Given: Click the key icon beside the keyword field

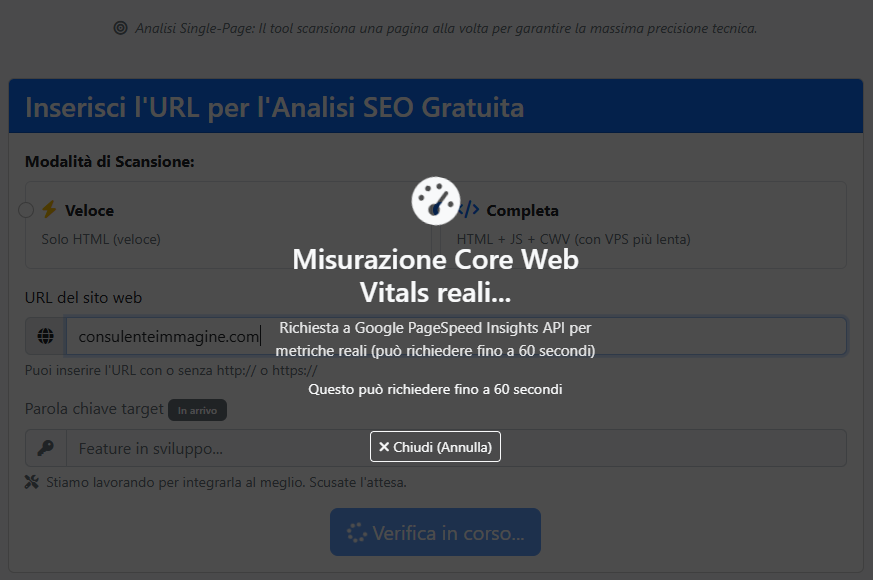Looking at the screenshot, I should 44,447.
